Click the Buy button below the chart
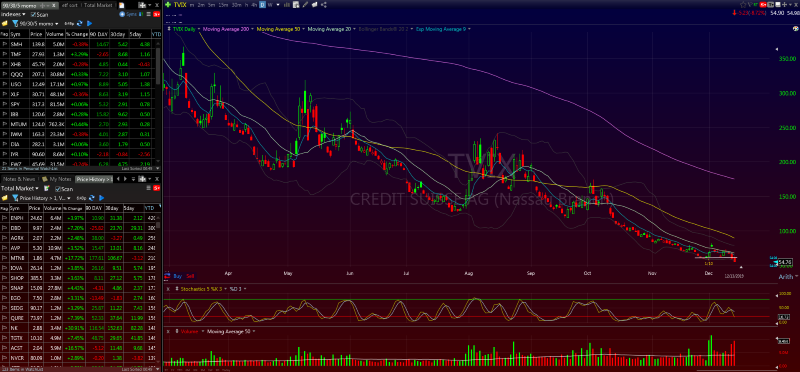Screen dimensions: 800x372 [177, 276]
